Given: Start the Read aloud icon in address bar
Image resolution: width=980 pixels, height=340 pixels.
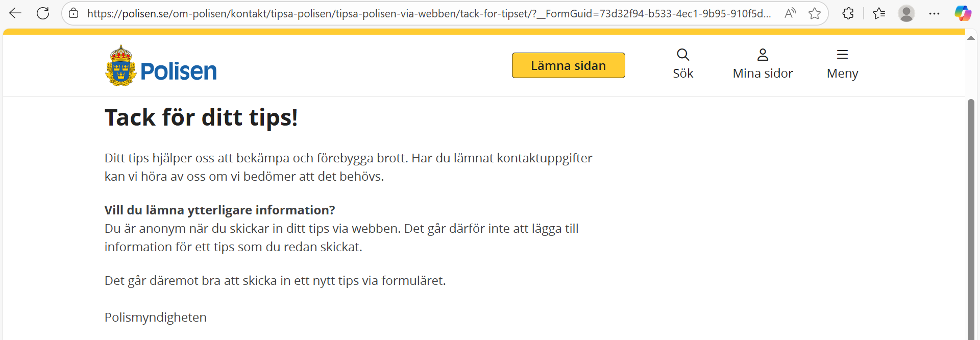Looking at the screenshot, I should coord(790,13).
